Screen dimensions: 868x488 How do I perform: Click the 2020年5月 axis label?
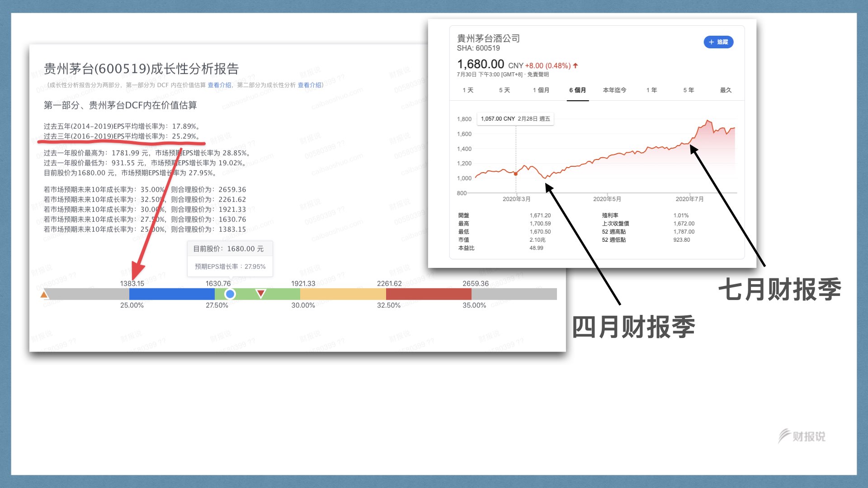click(607, 199)
